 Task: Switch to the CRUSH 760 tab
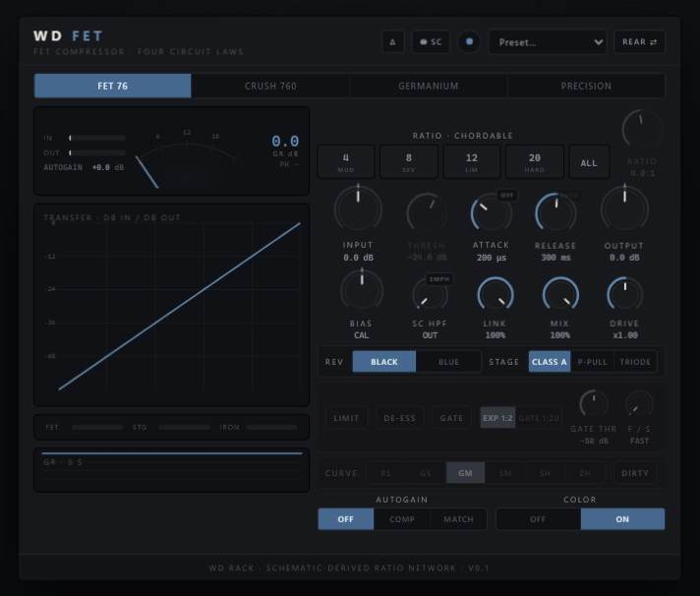(270, 86)
